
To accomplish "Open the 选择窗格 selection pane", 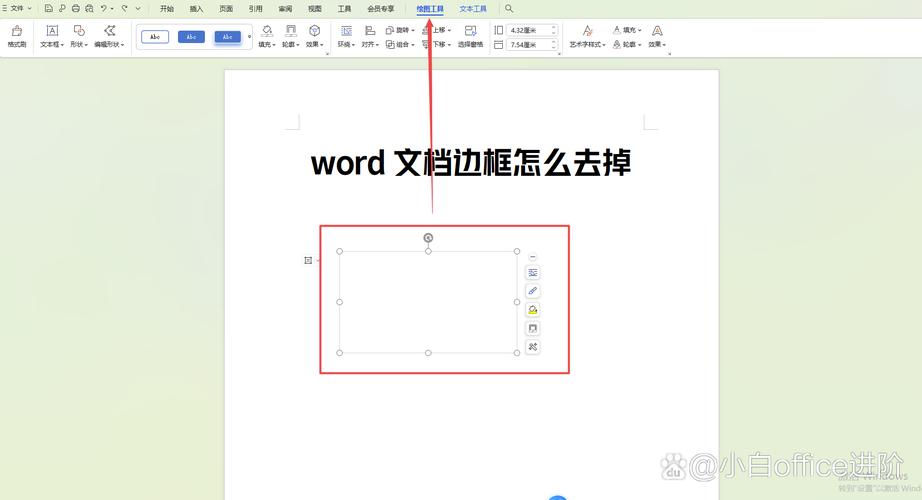I will (470, 36).
